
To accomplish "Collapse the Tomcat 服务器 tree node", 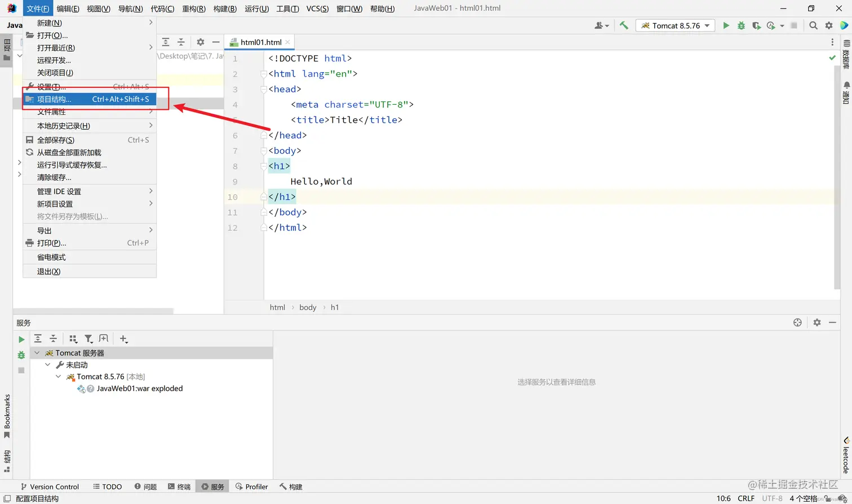I will (x=37, y=353).
